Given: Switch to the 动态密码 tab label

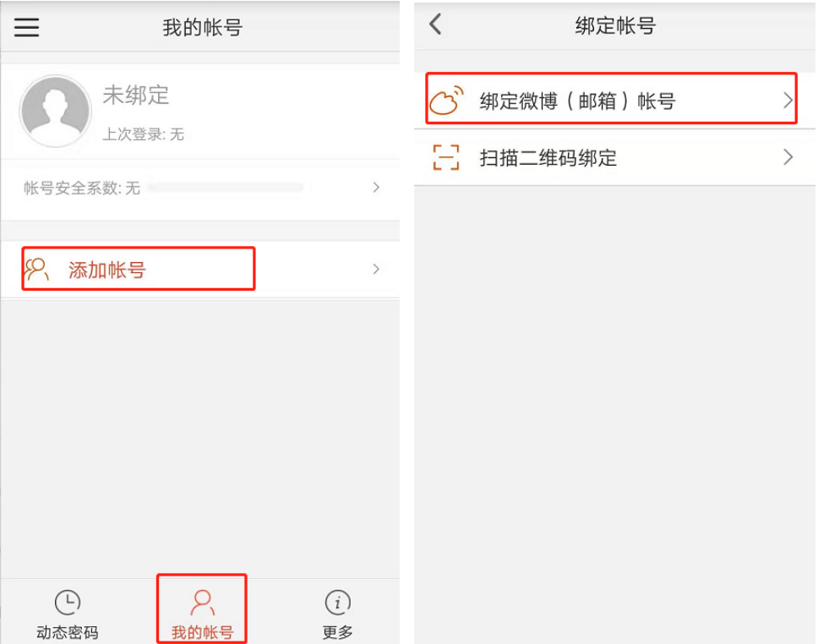Looking at the screenshot, I should coord(68,632).
